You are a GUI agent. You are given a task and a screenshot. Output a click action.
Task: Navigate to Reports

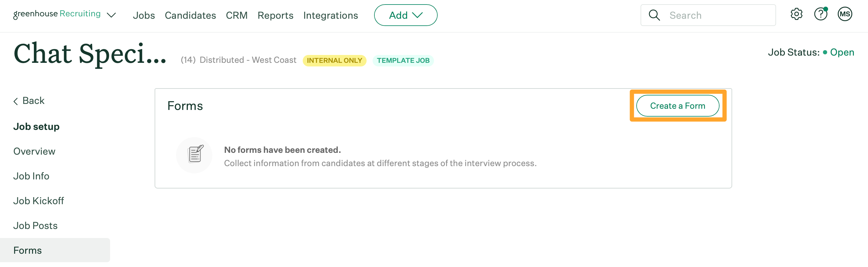point(275,15)
